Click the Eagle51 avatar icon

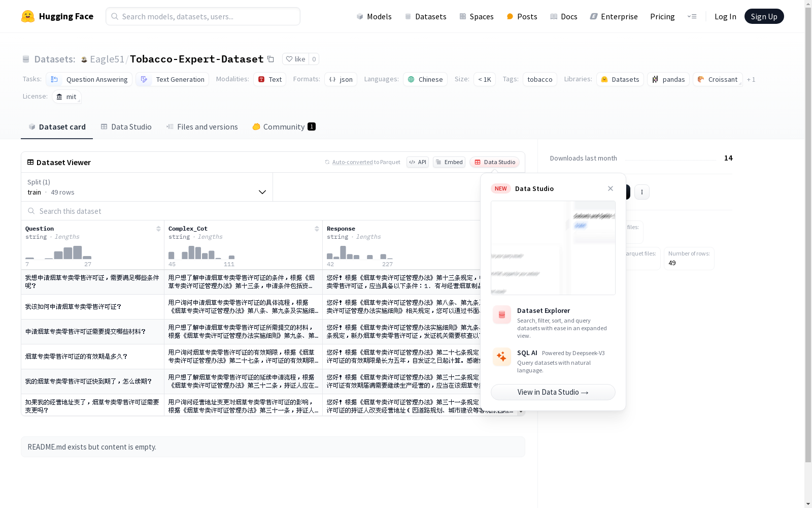(x=84, y=59)
